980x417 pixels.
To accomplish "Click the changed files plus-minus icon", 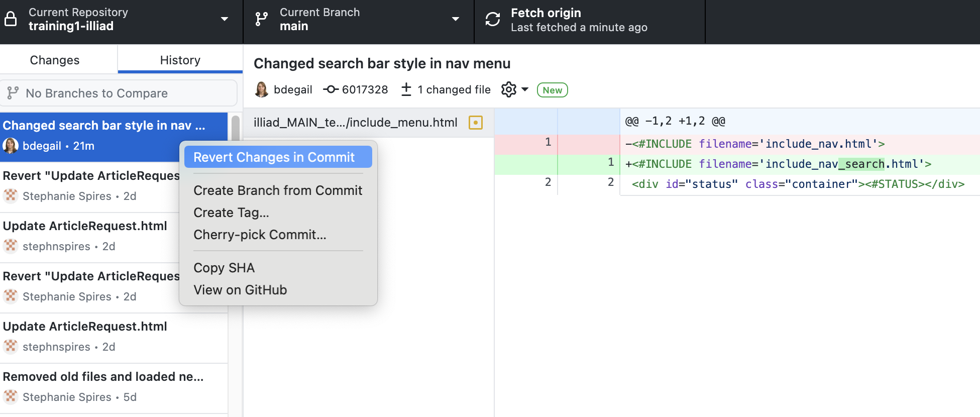I will (406, 89).
